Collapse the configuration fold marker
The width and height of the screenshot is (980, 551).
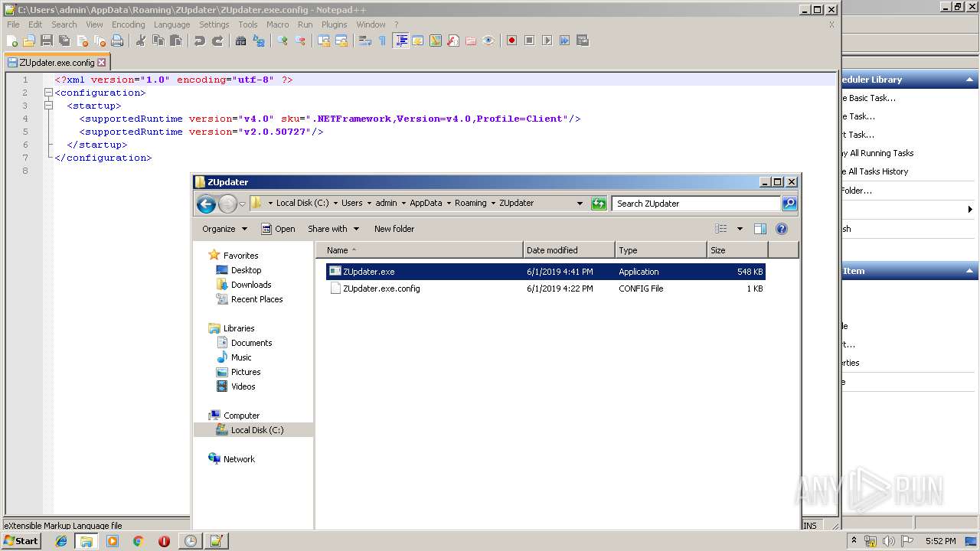[x=48, y=93]
